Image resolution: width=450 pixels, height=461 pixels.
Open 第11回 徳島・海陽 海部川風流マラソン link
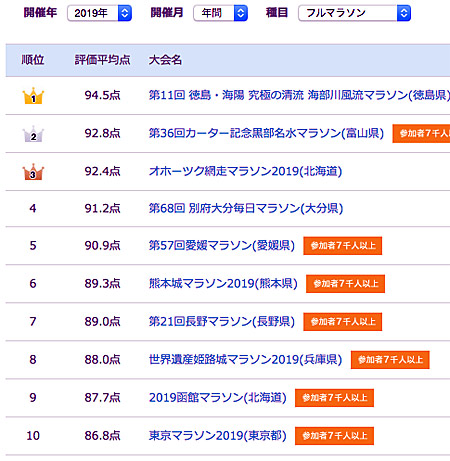click(299, 95)
